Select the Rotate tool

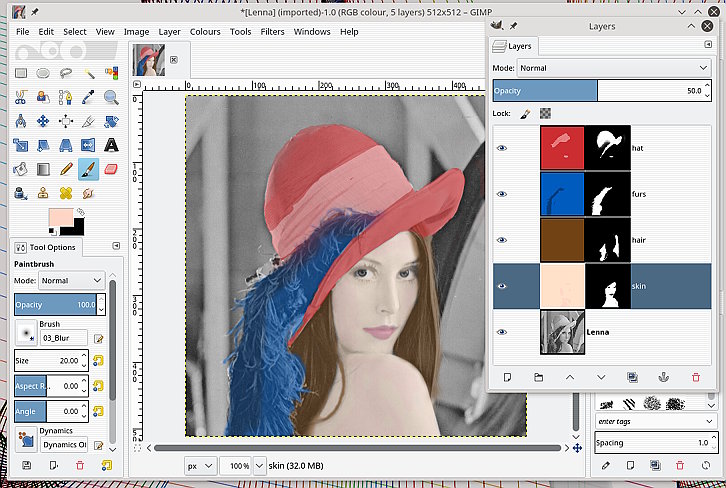[111, 121]
